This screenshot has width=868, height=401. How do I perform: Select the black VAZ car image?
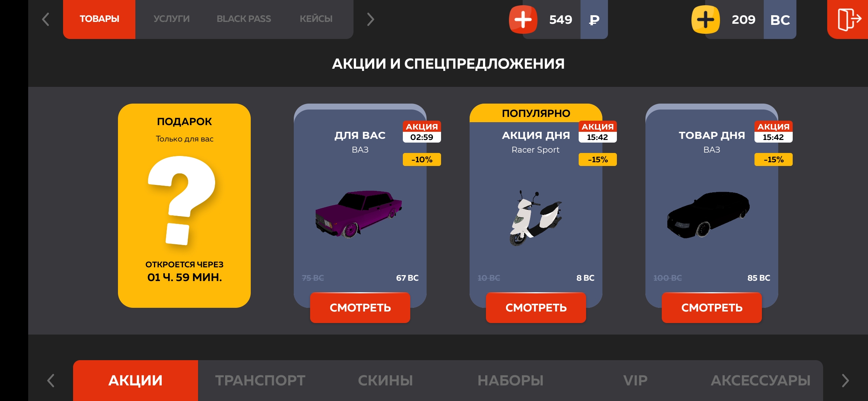pyautogui.click(x=708, y=215)
